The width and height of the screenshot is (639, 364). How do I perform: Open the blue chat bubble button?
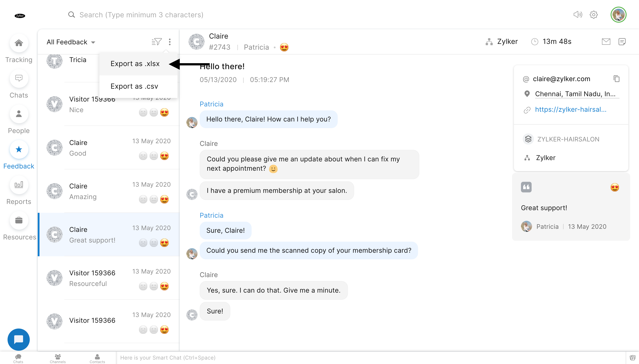(x=18, y=339)
